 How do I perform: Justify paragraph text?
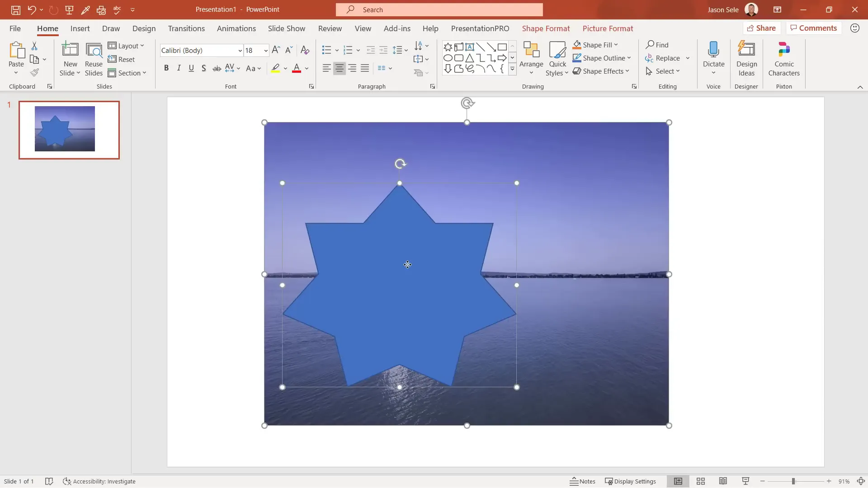coord(364,68)
